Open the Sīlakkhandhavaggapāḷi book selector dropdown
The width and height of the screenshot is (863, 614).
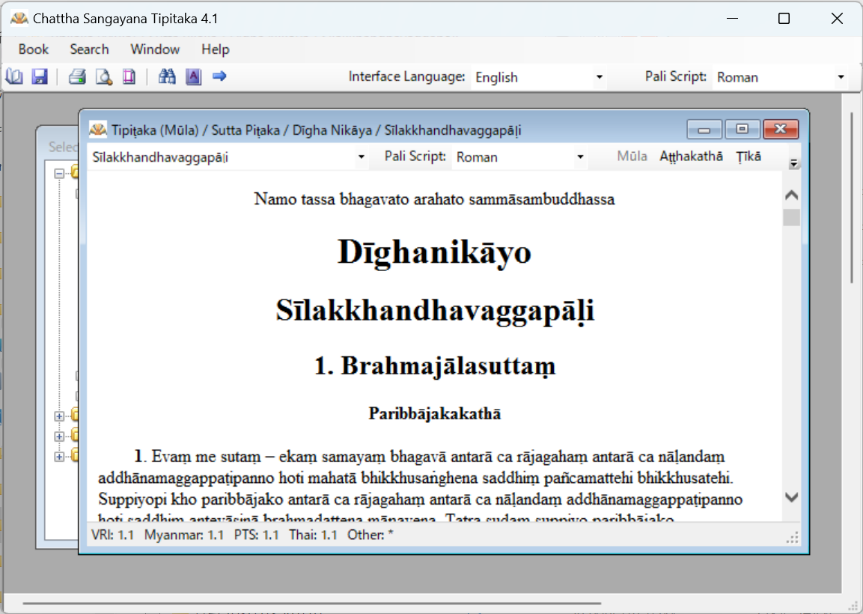tap(228, 157)
